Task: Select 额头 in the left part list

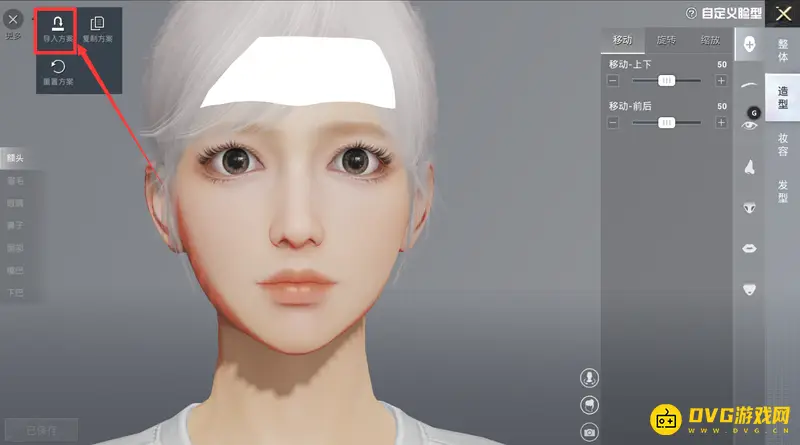Action: coord(15,158)
